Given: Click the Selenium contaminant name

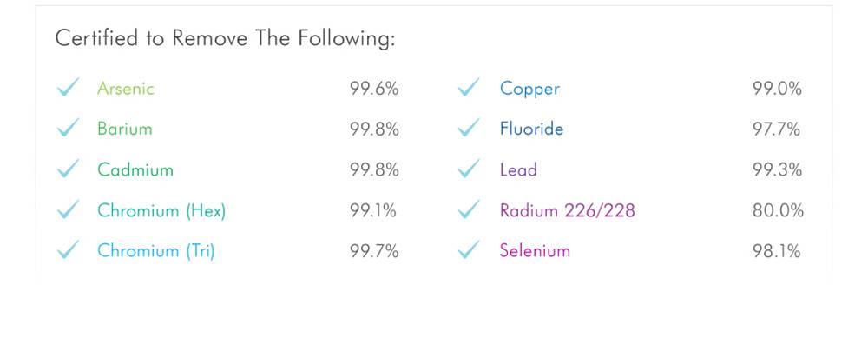Looking at the screenshot, I should point(535,250).
